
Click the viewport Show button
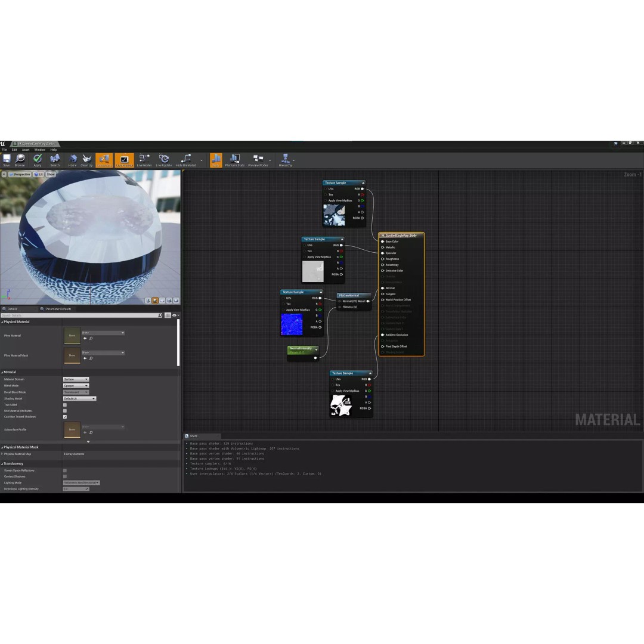(51, 174)
